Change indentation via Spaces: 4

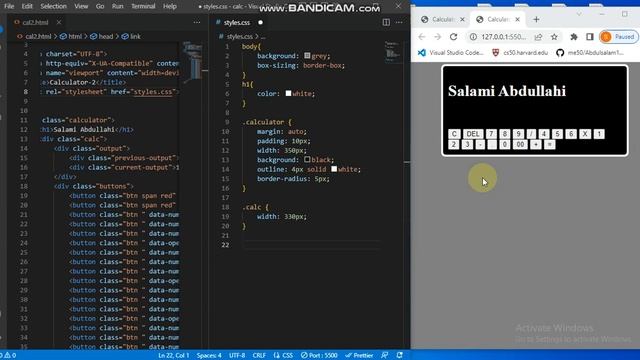pos(209,355)
